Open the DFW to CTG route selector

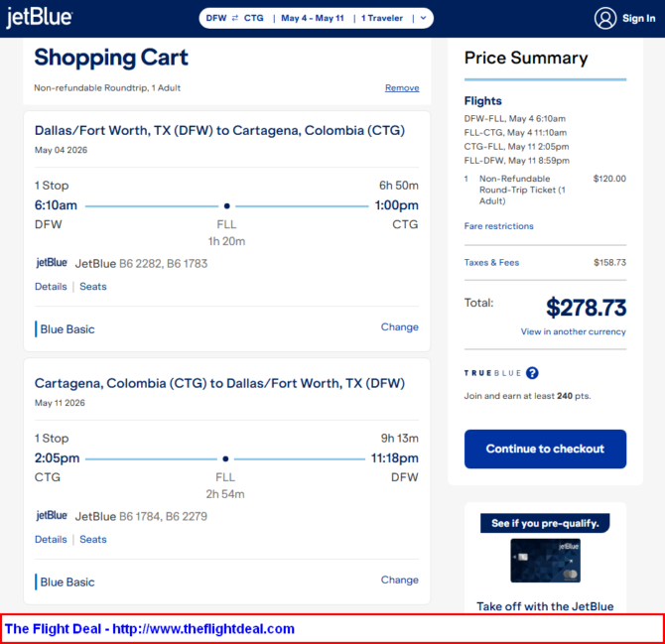tap(235, 18)
